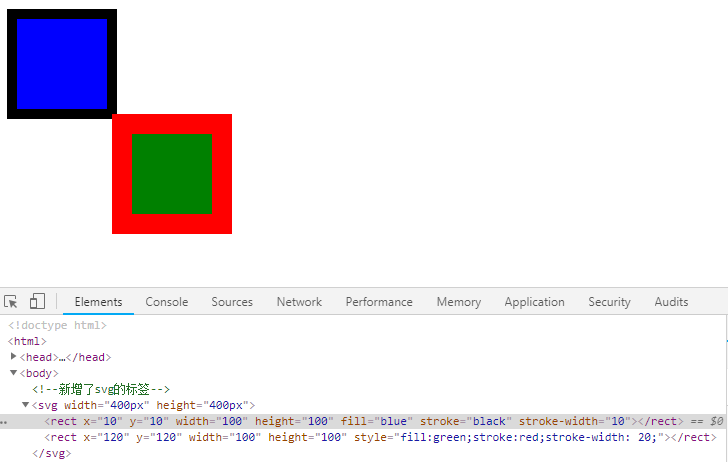Collapse the body element node
Viewport: 728px width, 462px height.
(x=13, y=372)
